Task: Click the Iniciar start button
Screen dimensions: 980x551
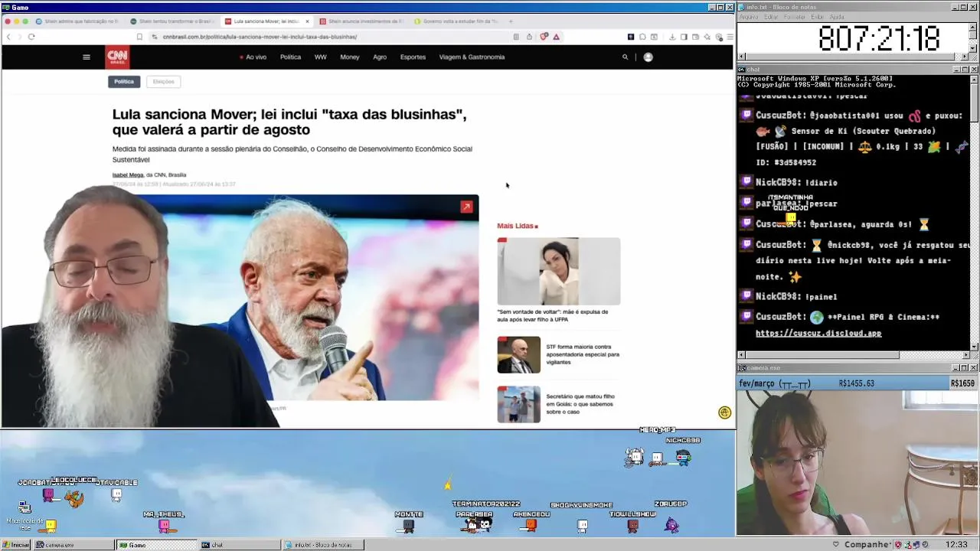Action: pos(15,545)
